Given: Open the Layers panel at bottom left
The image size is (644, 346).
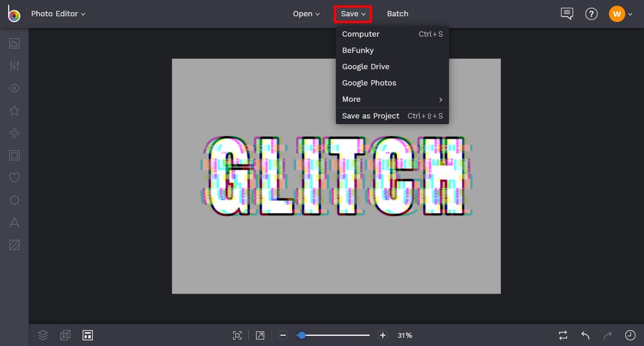Looking at the screenshot, I should (42, 335).
